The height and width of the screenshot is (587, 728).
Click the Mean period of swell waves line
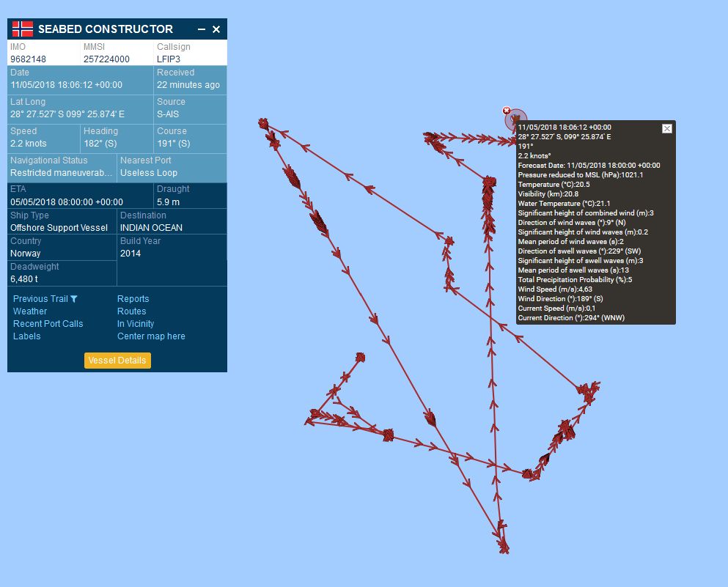pos(574,270)
